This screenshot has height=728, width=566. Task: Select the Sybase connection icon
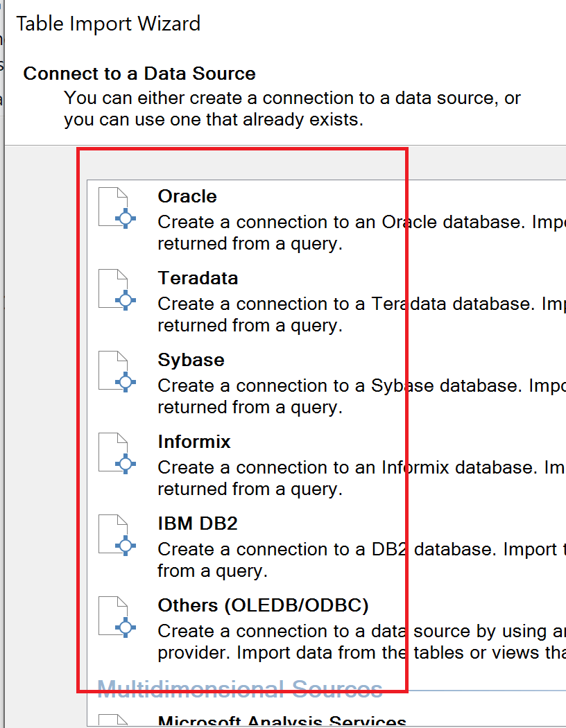117,372
